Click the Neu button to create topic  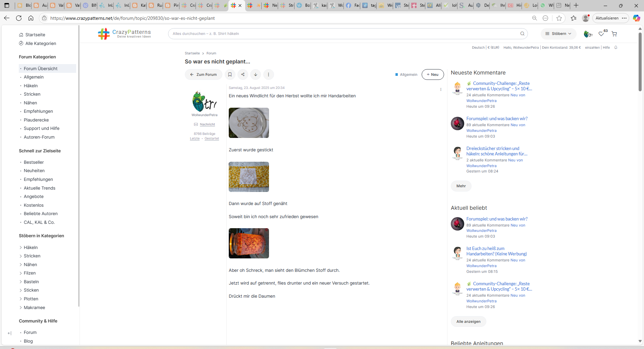432,74
